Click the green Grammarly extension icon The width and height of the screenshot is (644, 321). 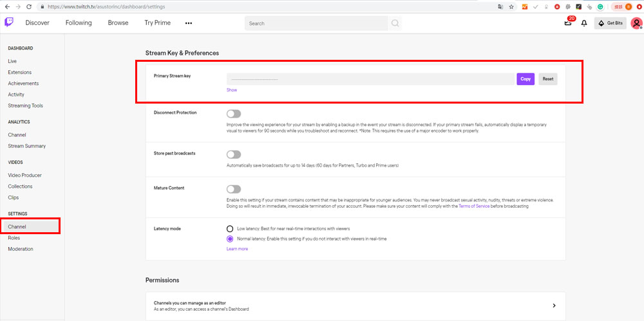coord(600,7)
